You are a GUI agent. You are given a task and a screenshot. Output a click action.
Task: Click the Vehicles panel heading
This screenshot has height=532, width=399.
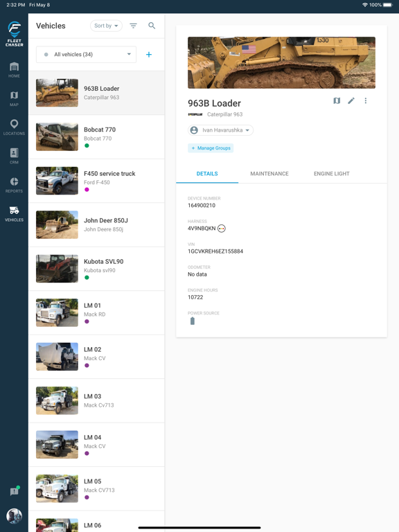click(x=51, y=26)
